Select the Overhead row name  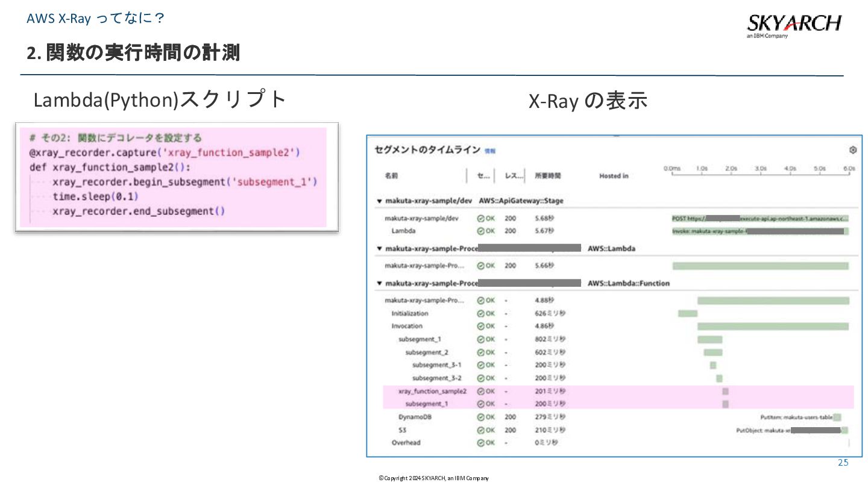click(406, 443)
